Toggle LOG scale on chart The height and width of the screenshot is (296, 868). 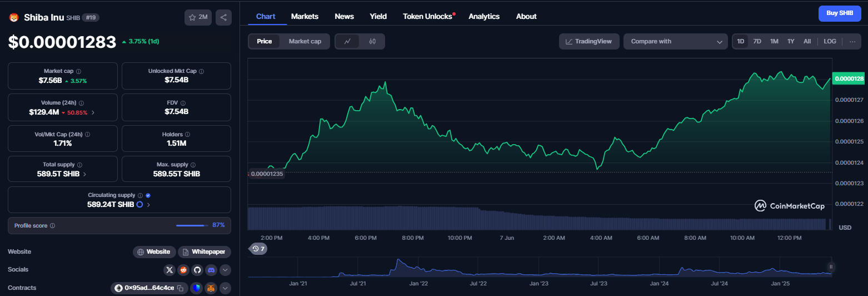(830, 41)
